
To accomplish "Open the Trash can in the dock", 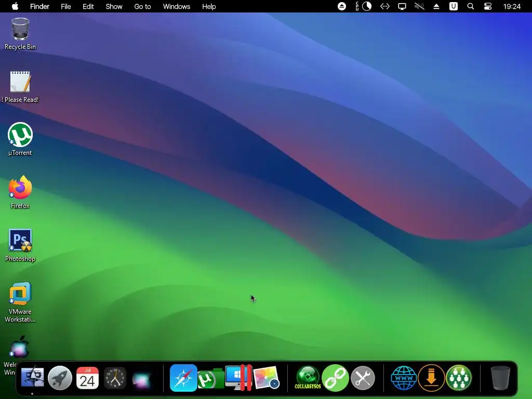I will (500, 378).
